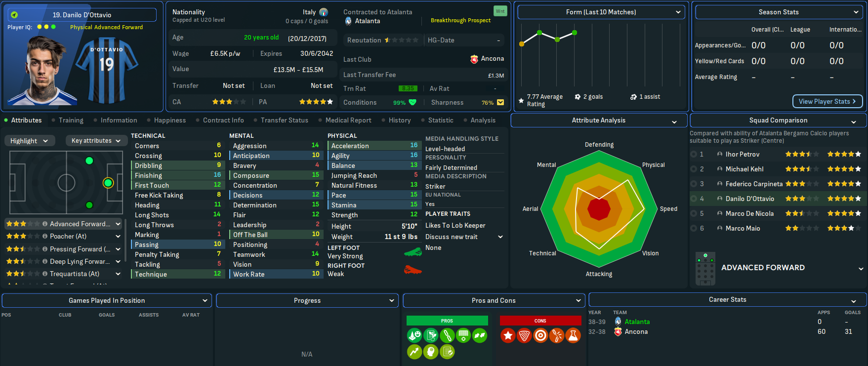Click the View Player Stats button
This screenshot has height=366, width=868.
coord(827,101)
